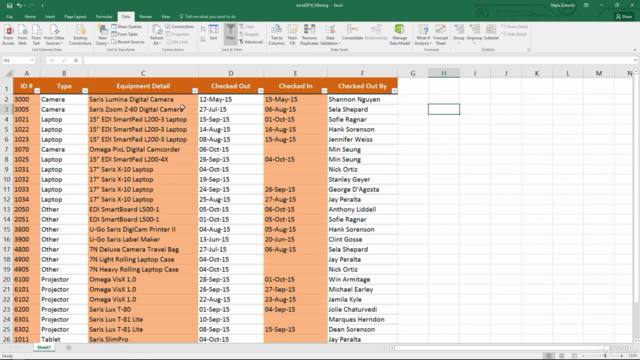
Task: Click the horizontal scrollbar
Action: pos(502,348)
